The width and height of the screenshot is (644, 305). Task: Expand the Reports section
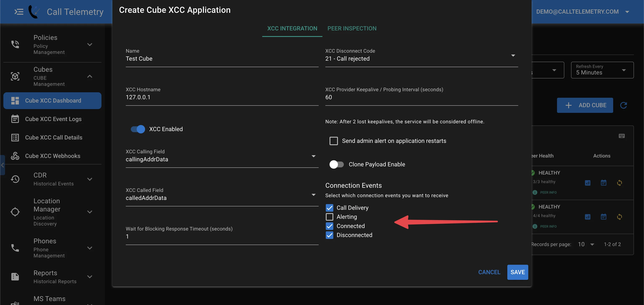pos(90,277)
